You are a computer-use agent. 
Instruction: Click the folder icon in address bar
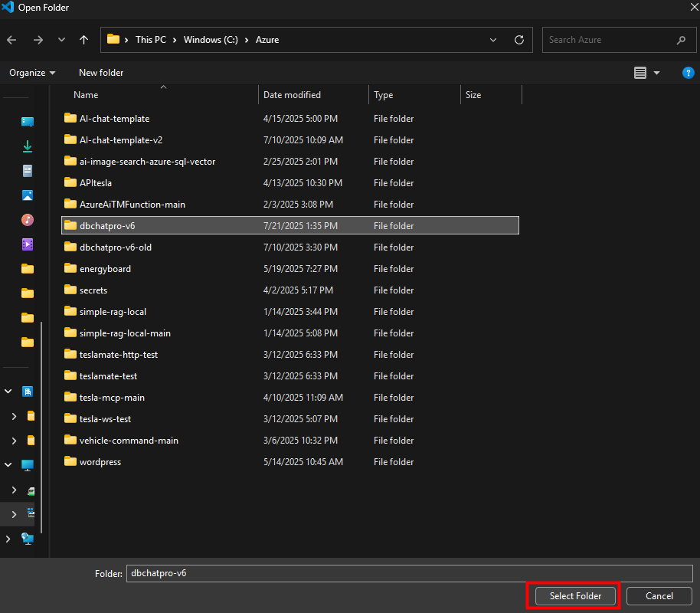coord(113,39)
